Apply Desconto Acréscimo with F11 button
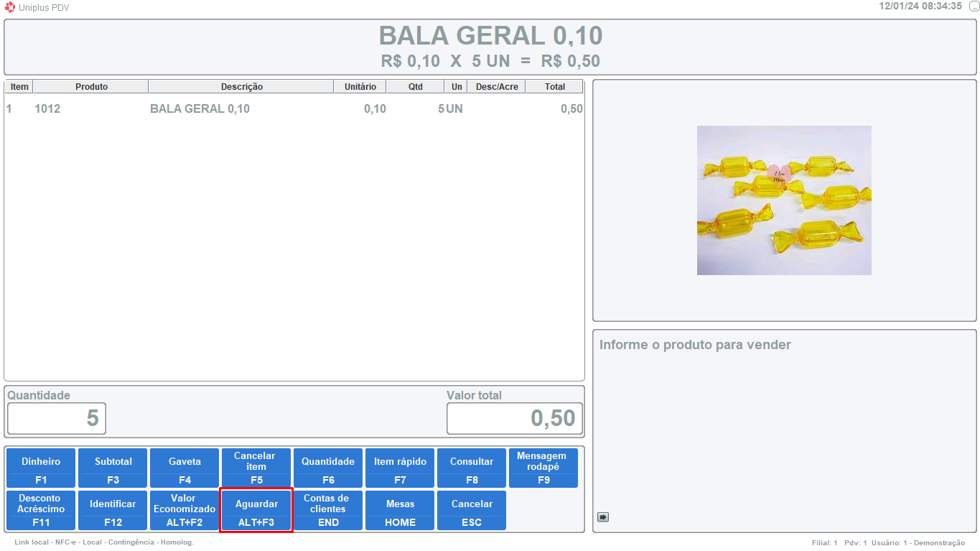Image resolution: width=980 pixels, height=551 pixels. (x=41, y=511)
